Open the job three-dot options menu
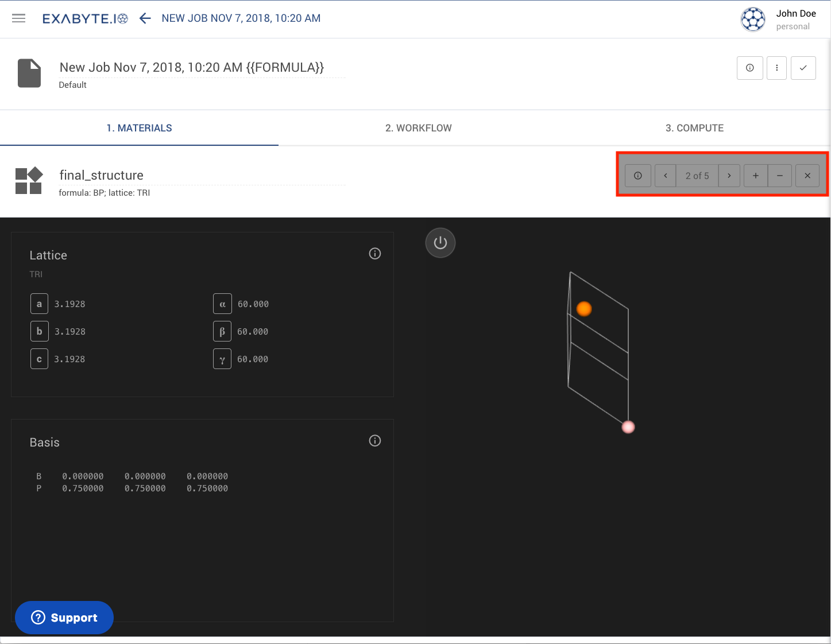This screenshot has height=644, width=831. (x=776, y=68)
